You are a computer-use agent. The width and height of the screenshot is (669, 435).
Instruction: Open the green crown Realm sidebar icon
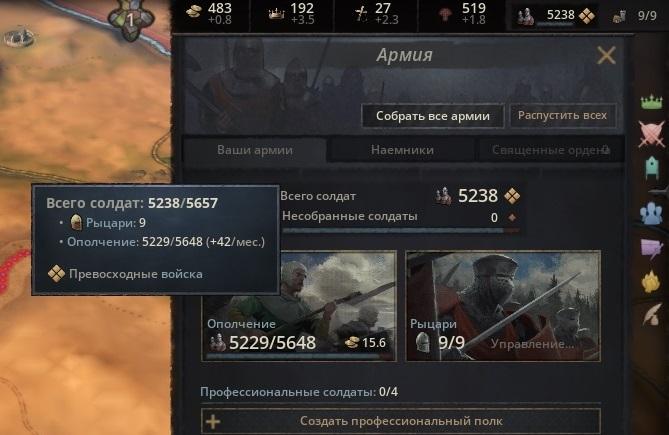(x=652, y=102)
